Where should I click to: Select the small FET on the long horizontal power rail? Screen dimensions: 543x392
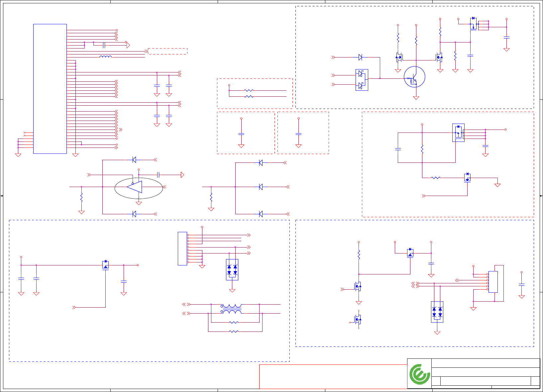tap(105, 264)
